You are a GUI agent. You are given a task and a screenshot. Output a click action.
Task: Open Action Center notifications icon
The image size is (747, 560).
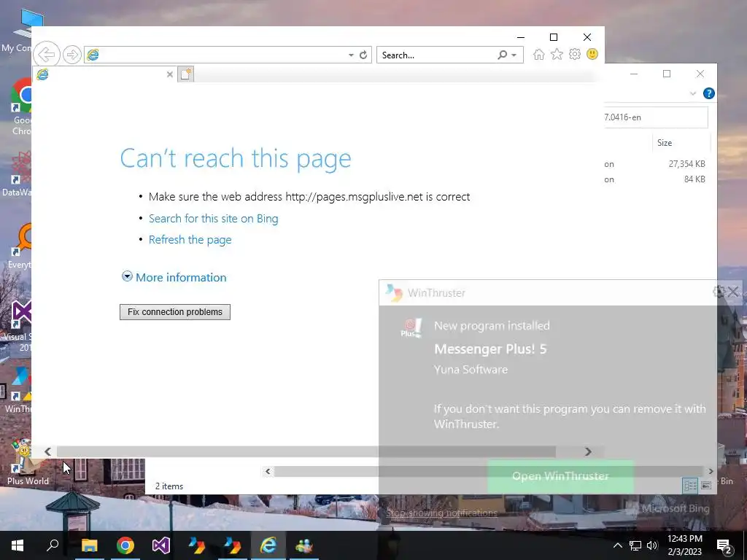(x=724, y=545)
